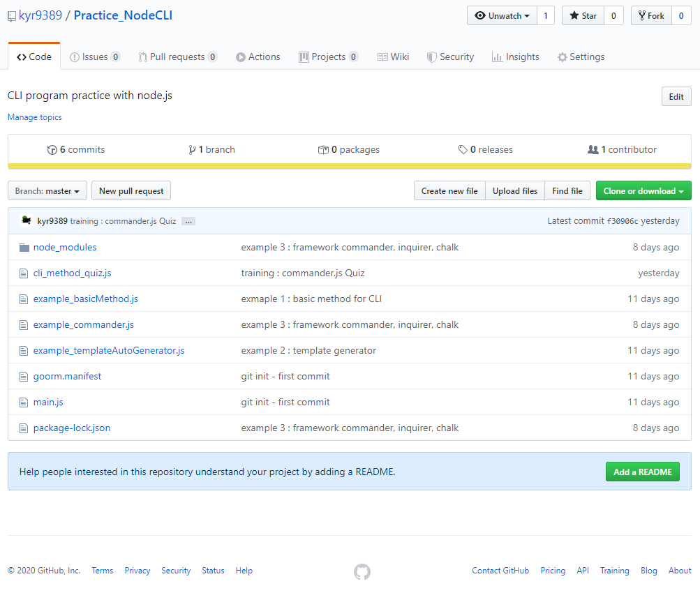Open footer Status link
The width and height of the screenshot is (700, 602).
(213, 571)
